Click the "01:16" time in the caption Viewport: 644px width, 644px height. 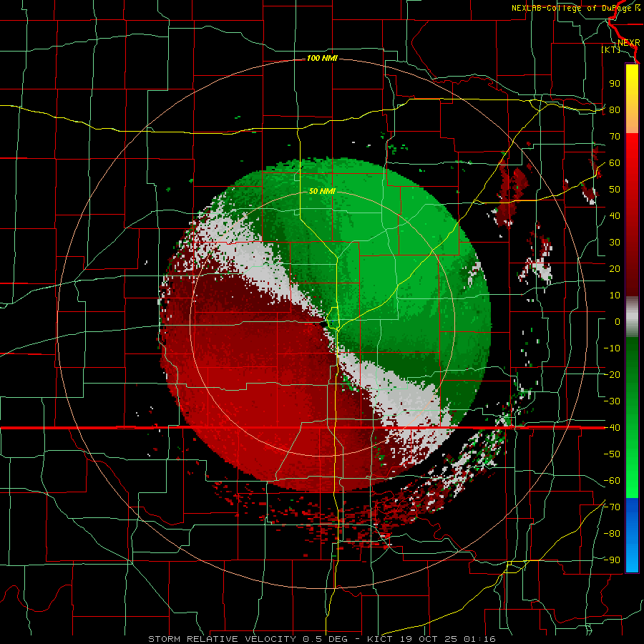[x=479, y=639]
